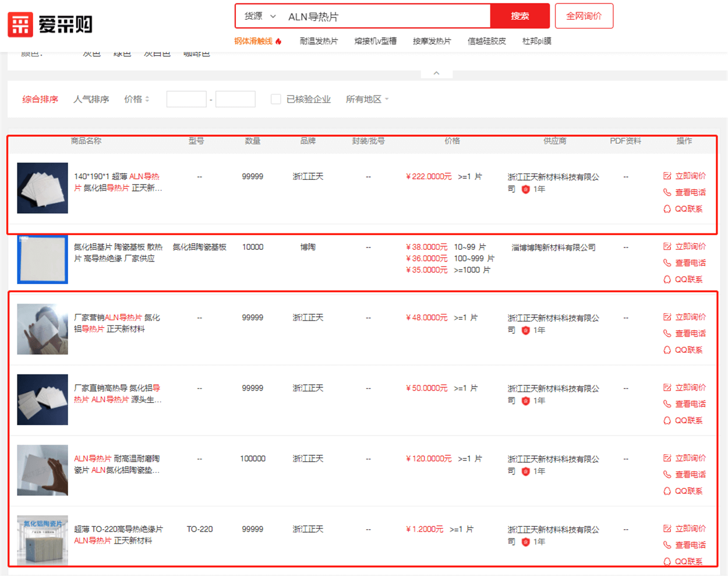
Task: Enable the 已核验企业 checkbox
Action: (x=276, y=100)
